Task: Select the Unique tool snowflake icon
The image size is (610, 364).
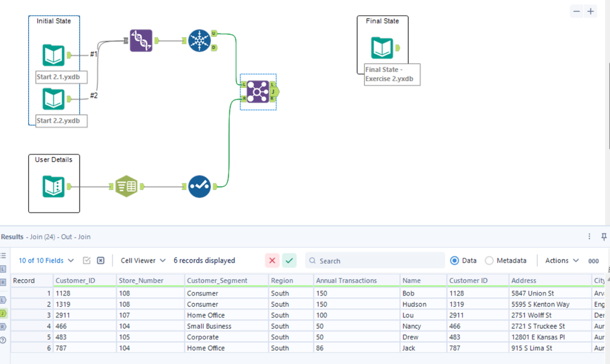Action: click(199, 40)
